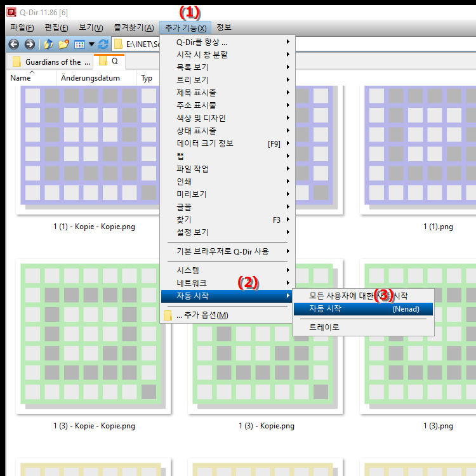
Task: Expand the Q-Dir를 항상 ... submenu
Action: 227,42
